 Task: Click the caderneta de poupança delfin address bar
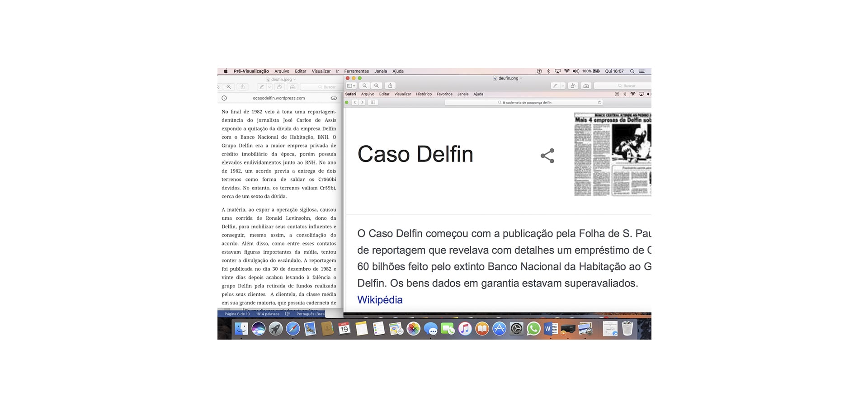click(x=524, y=103)
